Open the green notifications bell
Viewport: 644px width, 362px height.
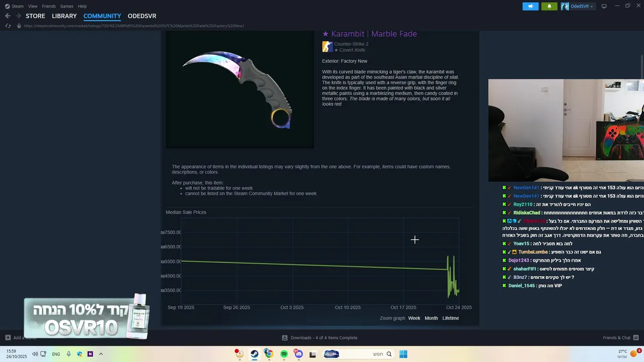point(549,6)
